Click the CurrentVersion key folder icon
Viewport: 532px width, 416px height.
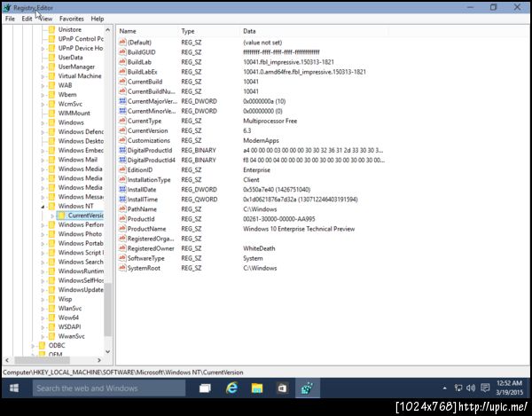pyautogui.click(x=61, y=216)
